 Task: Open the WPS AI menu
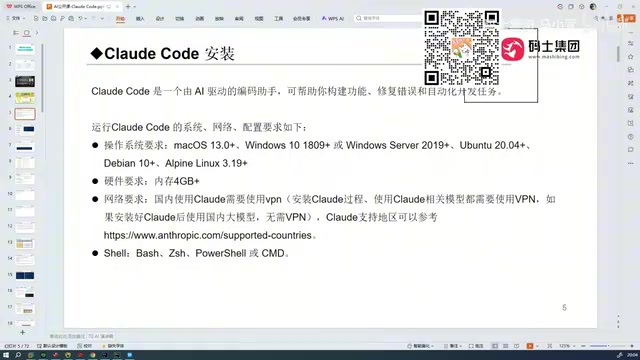click(333, 18)
